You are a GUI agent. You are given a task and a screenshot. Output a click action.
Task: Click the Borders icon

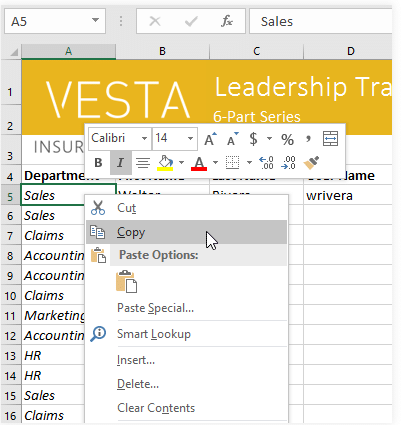[x=232, y=163]
